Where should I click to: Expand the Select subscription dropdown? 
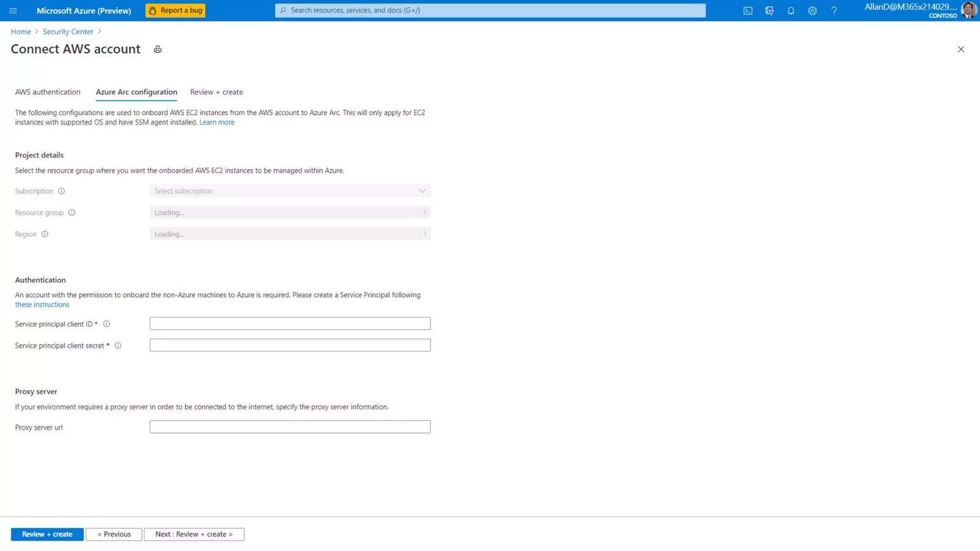click(290, 191)
